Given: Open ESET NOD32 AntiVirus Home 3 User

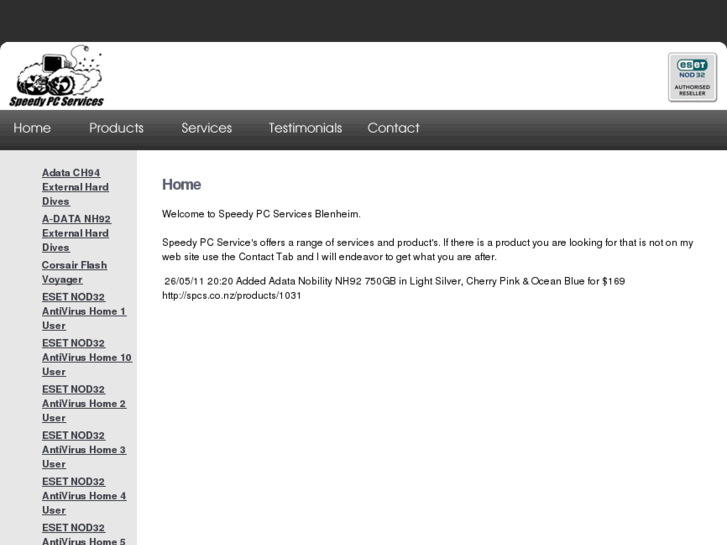Looking at the screenshot, I should pyautogui.click(x=84, y=450).
